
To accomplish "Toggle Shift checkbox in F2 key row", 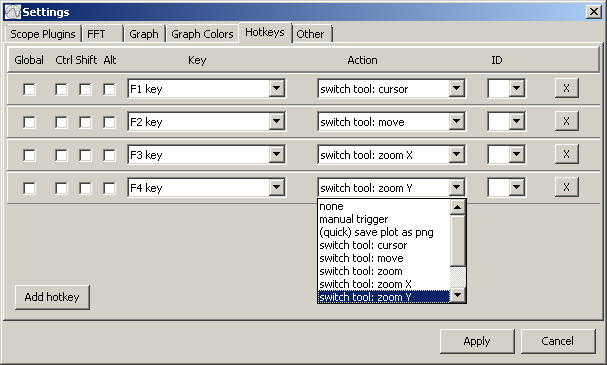I will [85, 122].
